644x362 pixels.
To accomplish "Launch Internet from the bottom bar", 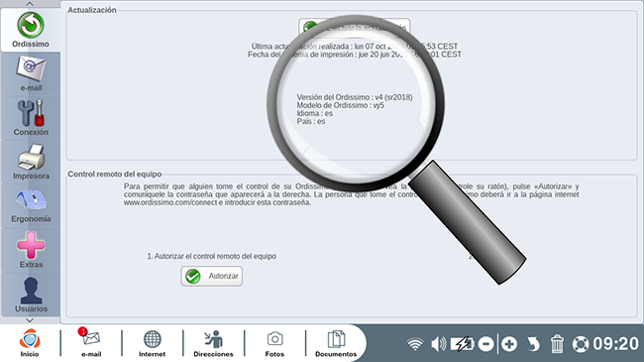I will point(152,343).
